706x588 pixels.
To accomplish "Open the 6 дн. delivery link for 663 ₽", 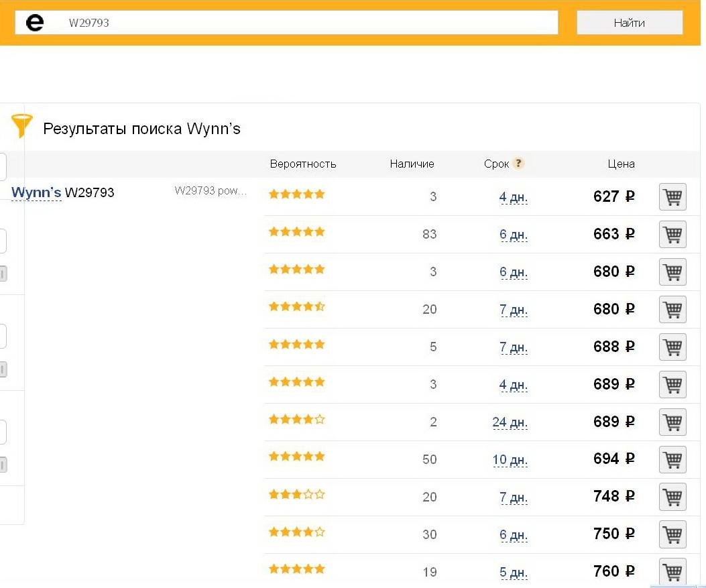I will tap(513, 235).
